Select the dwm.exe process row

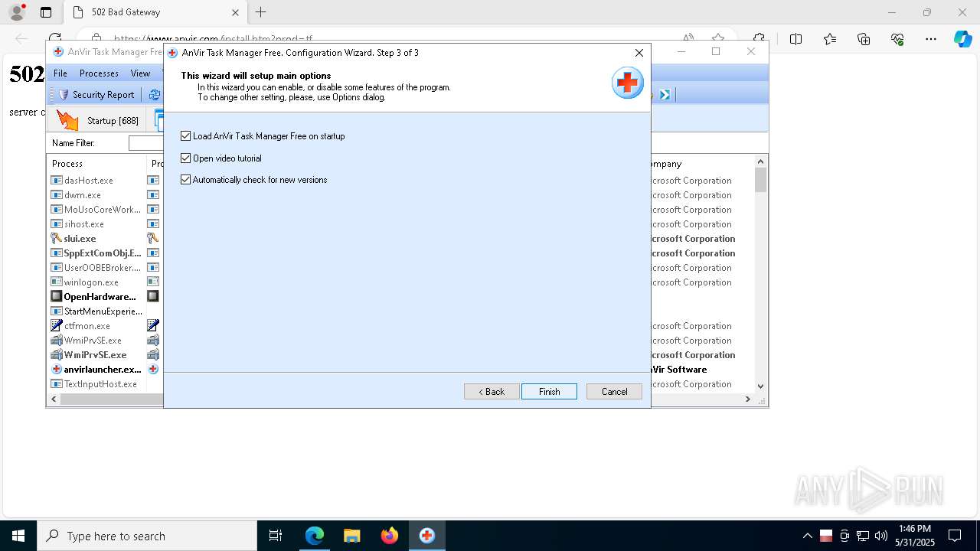[97, 195]
